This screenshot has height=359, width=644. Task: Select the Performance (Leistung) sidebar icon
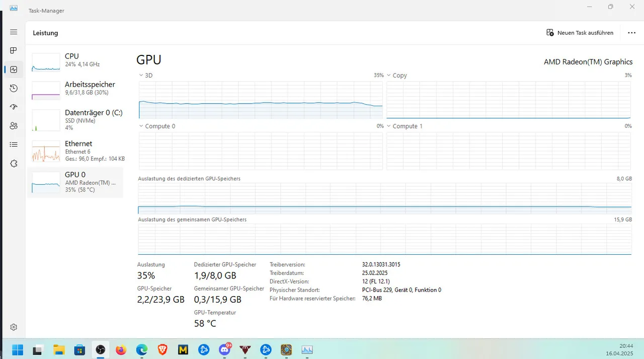(x=14, y=69)
